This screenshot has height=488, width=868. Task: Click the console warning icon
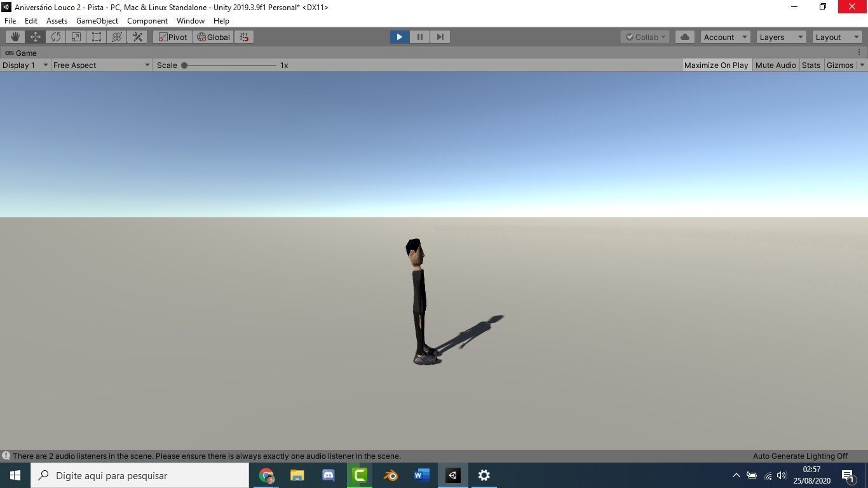[6, 456]
